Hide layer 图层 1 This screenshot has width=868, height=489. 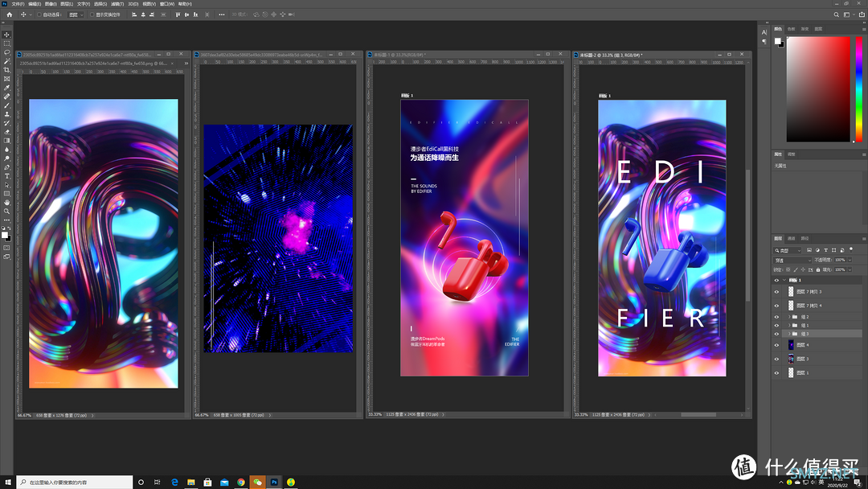click(776, 372)
